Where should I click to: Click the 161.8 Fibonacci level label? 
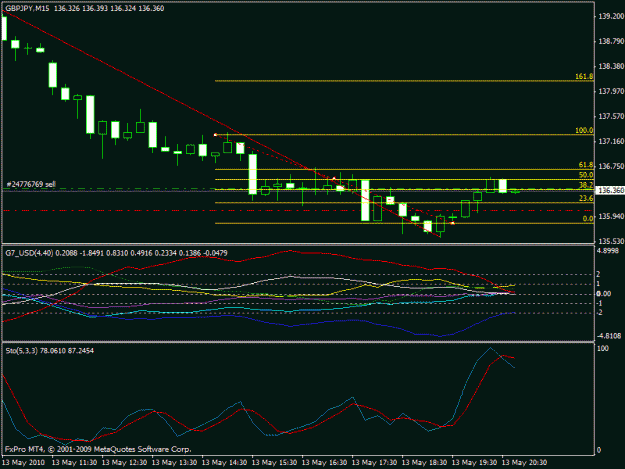(584, 77)
